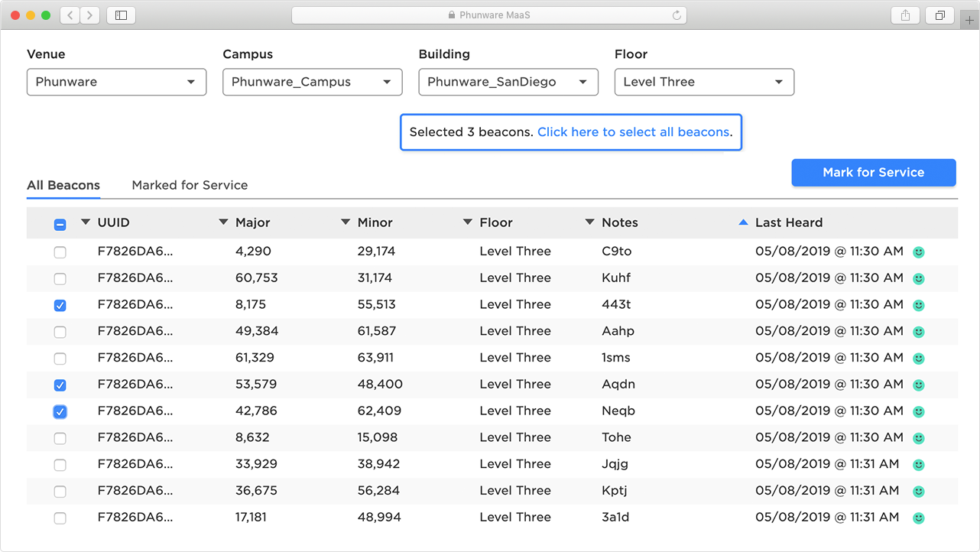Click the Safari forward navigation arrow

pyautogui.click(x=90, y=15)
